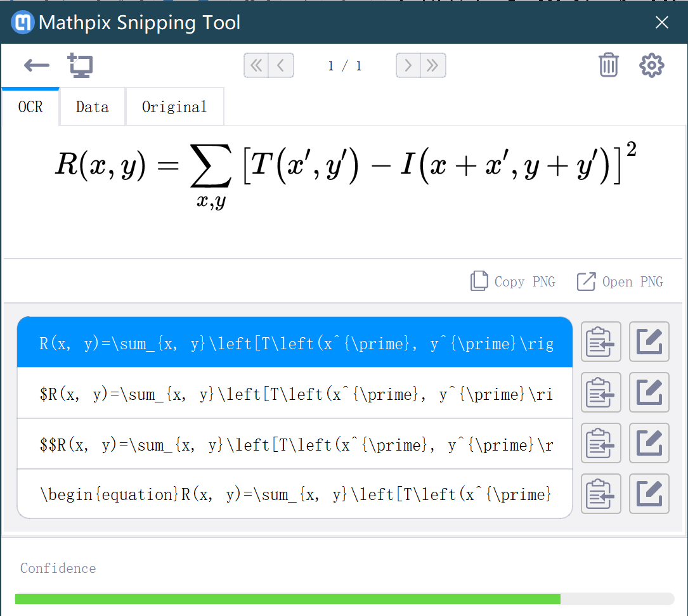Select the OCR tab
Viewport: 688px width, 616px height.
coord(30,106)
